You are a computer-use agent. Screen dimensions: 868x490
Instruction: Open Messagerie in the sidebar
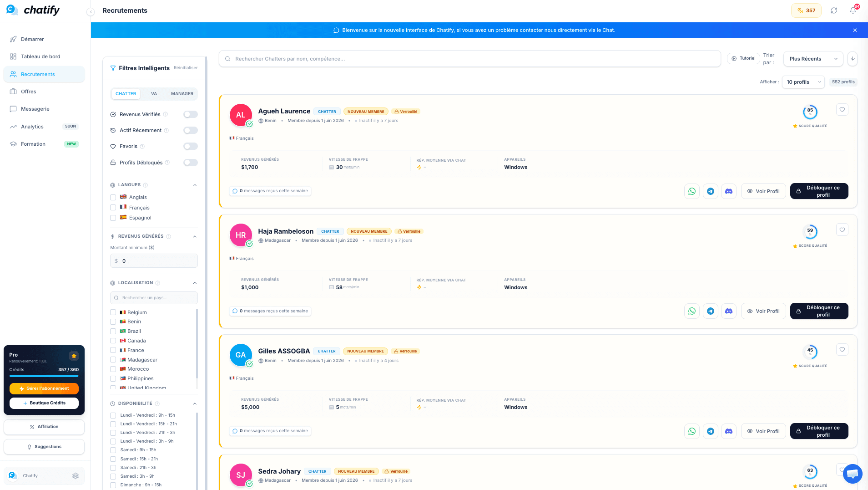44,109
